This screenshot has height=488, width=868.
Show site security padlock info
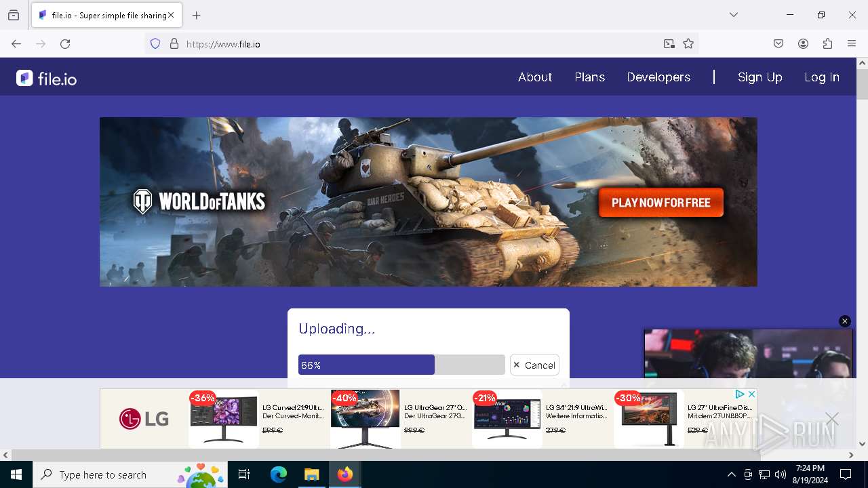[174, 44]
